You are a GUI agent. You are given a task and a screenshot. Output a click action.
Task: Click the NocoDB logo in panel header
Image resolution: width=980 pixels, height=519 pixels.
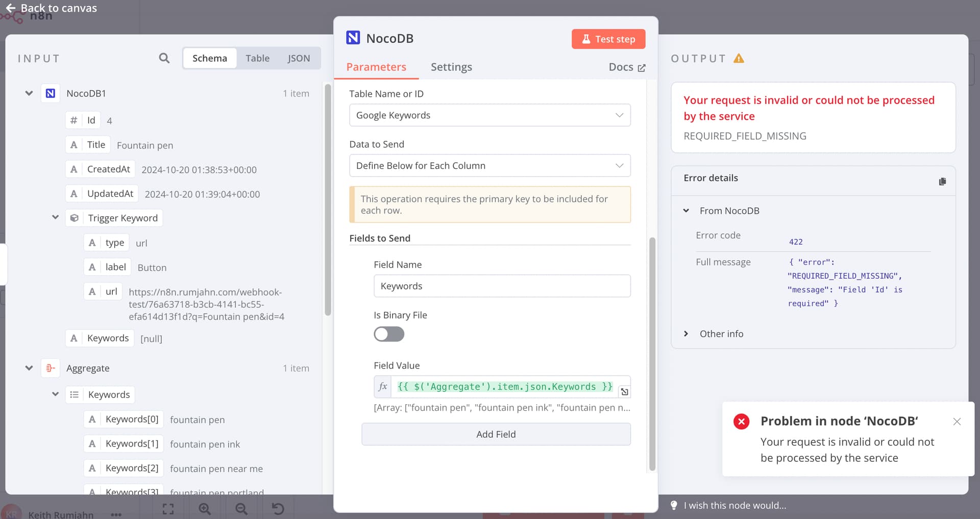(x=353, y=38)
